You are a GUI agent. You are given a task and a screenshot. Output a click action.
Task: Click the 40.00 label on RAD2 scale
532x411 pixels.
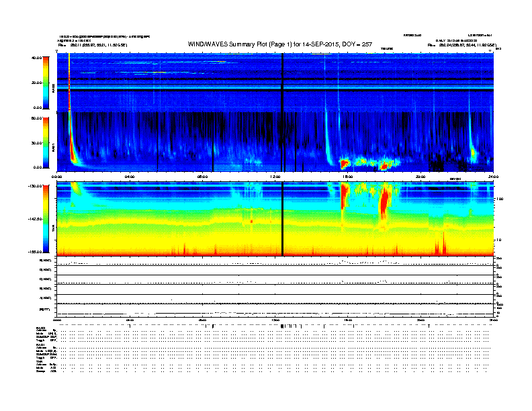(37, 58)
